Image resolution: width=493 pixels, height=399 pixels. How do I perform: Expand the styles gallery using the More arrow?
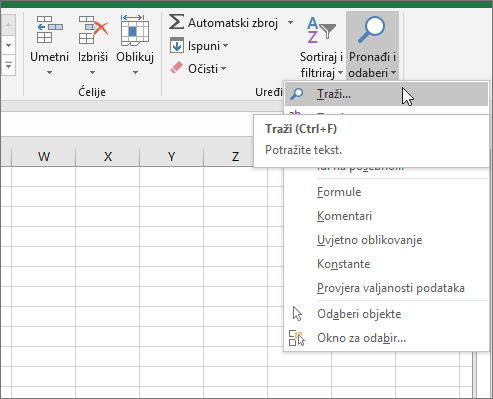coord(8,66)
